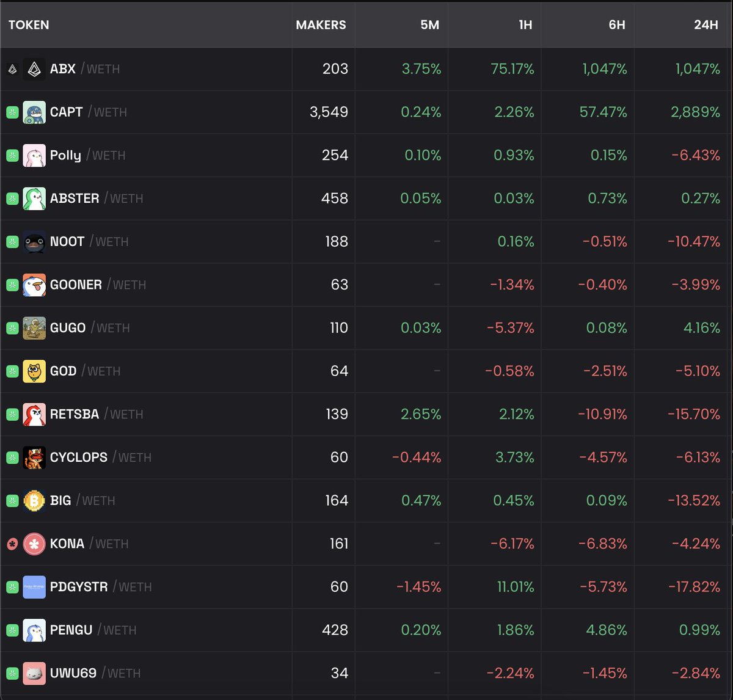Sort by the TOKEN column header

(x=29, y=25)
